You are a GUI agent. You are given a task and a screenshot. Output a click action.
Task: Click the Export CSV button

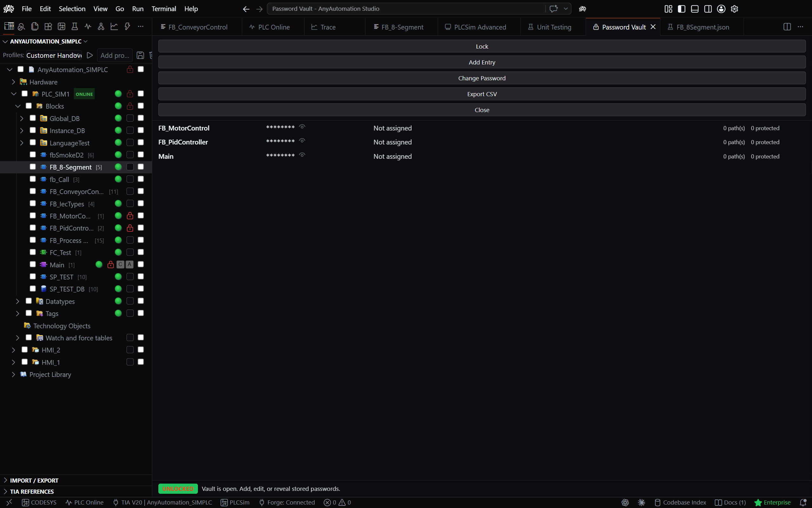point(482,94)
